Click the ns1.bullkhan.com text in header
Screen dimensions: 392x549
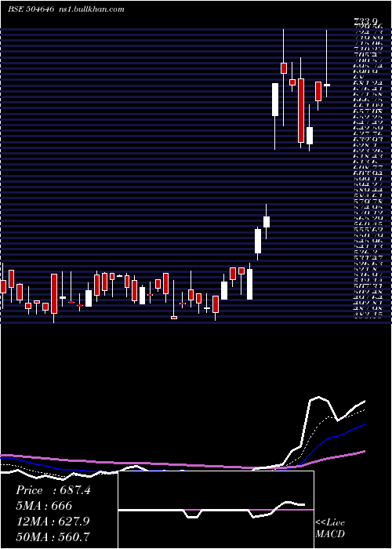click(91, 9)
